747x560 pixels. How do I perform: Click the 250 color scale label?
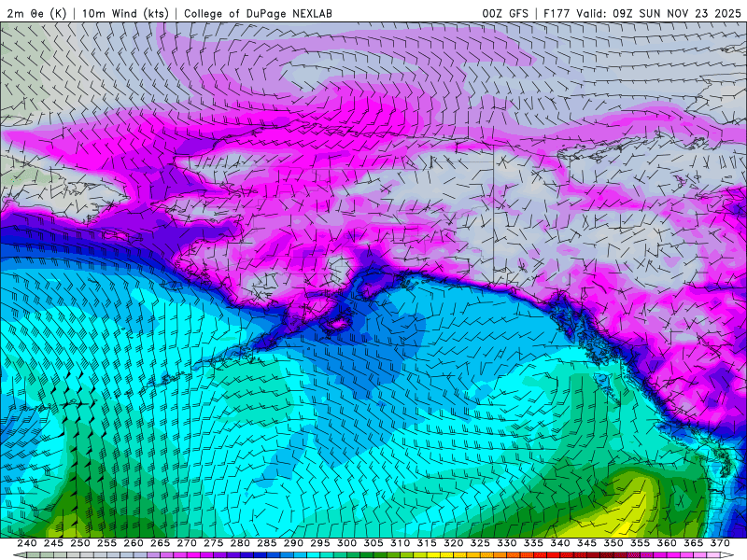(x=80, y=543)
